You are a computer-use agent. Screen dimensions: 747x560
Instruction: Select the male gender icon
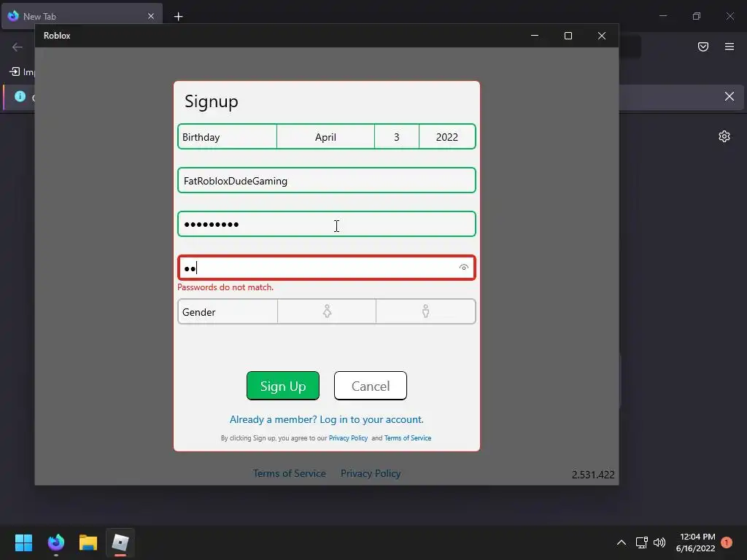425,311
